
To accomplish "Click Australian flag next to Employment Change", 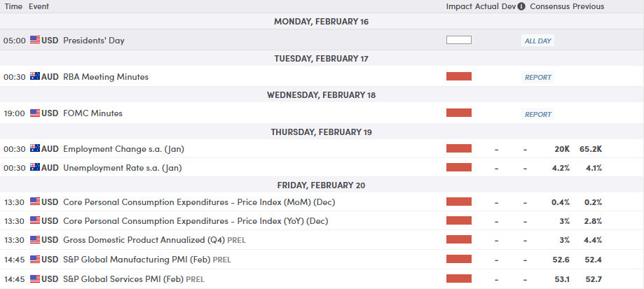I will (35, 149).
